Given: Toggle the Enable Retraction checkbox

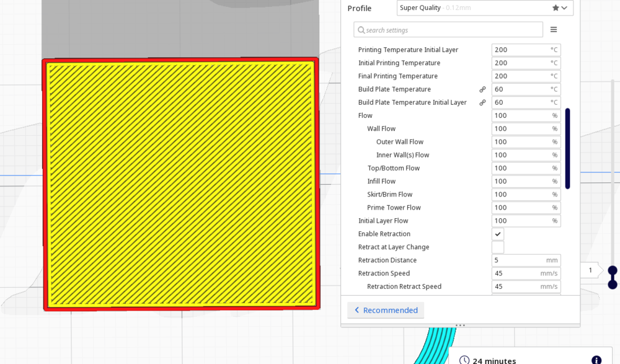Looking at the screenshot, I should tap(498, 234).
